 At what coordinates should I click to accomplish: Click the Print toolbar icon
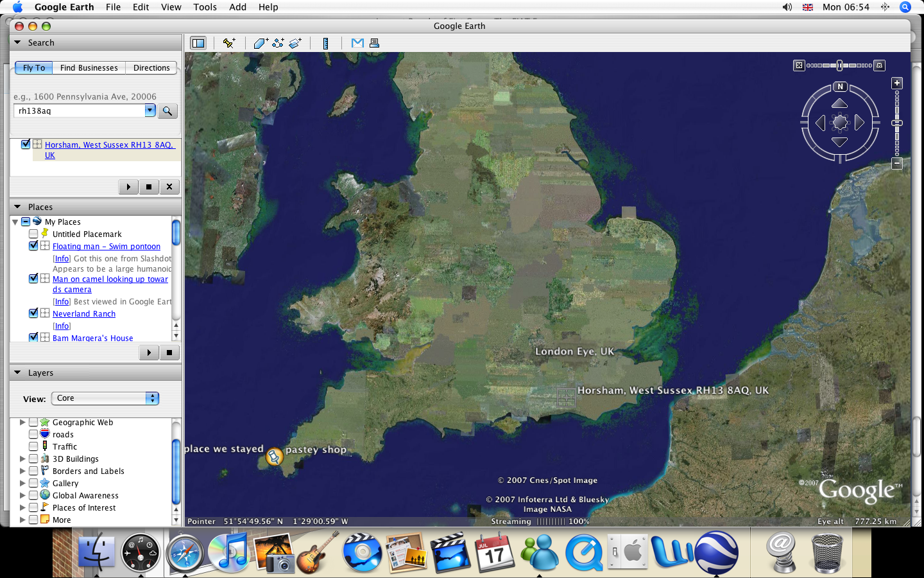(x=375, y=43)
